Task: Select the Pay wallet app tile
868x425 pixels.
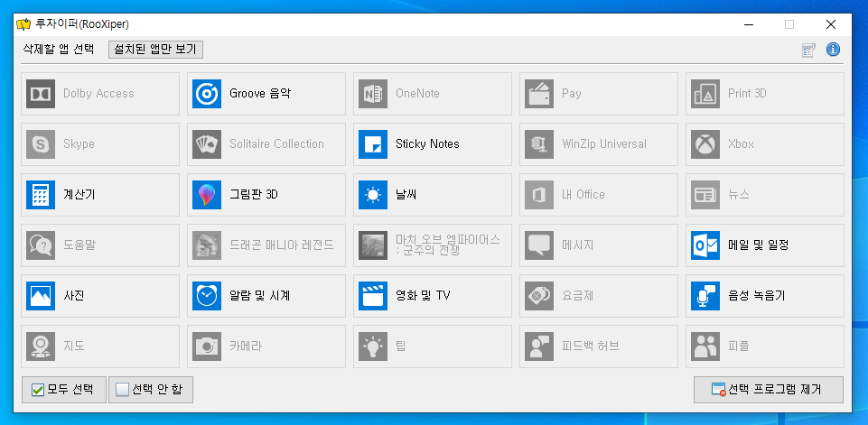Action: coord(599,94)
